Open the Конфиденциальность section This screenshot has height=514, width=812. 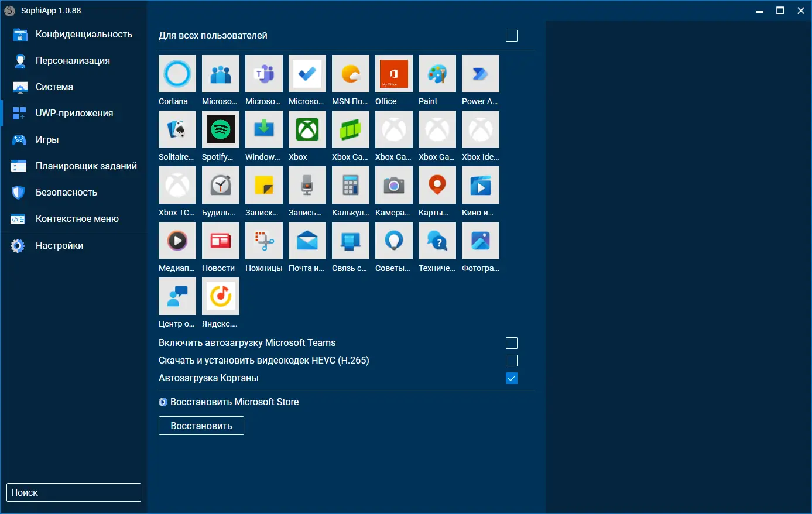(74, 35)
